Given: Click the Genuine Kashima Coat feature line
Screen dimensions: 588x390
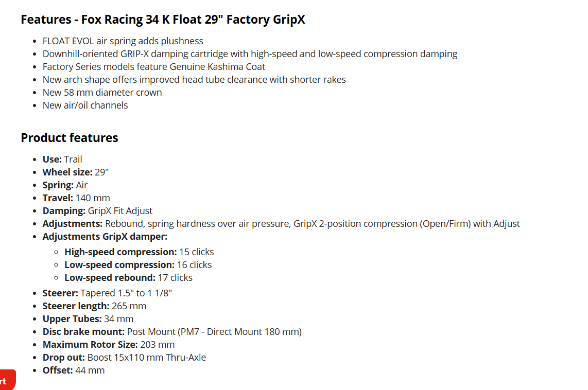Looking at the screenshot, I should click(154, 67).
